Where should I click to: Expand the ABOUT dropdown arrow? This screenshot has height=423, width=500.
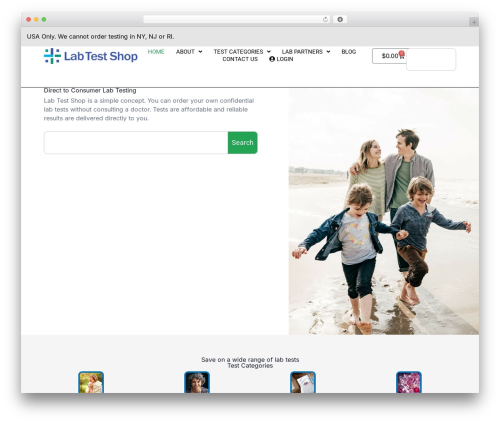(200, 52)
